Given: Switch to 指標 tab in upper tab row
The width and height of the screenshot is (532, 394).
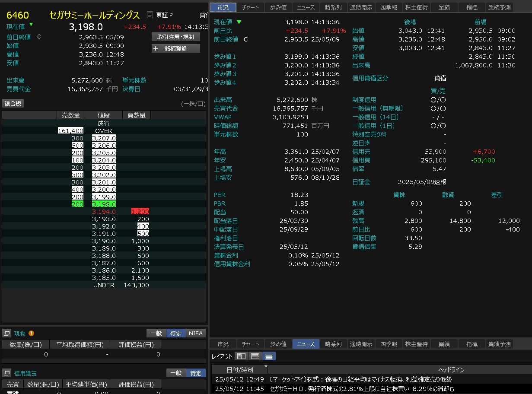Looking at the screenshot, I should point(471,7).
